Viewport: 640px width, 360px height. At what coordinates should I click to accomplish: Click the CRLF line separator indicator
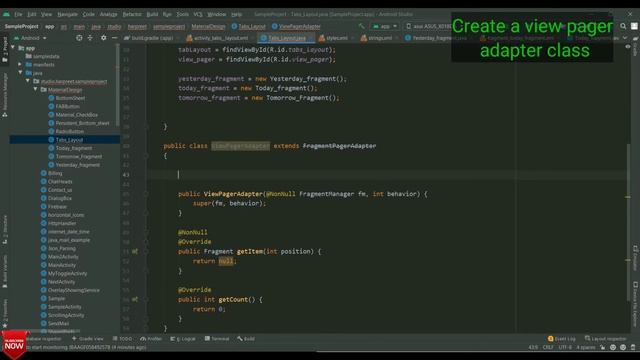pos(548,347)
